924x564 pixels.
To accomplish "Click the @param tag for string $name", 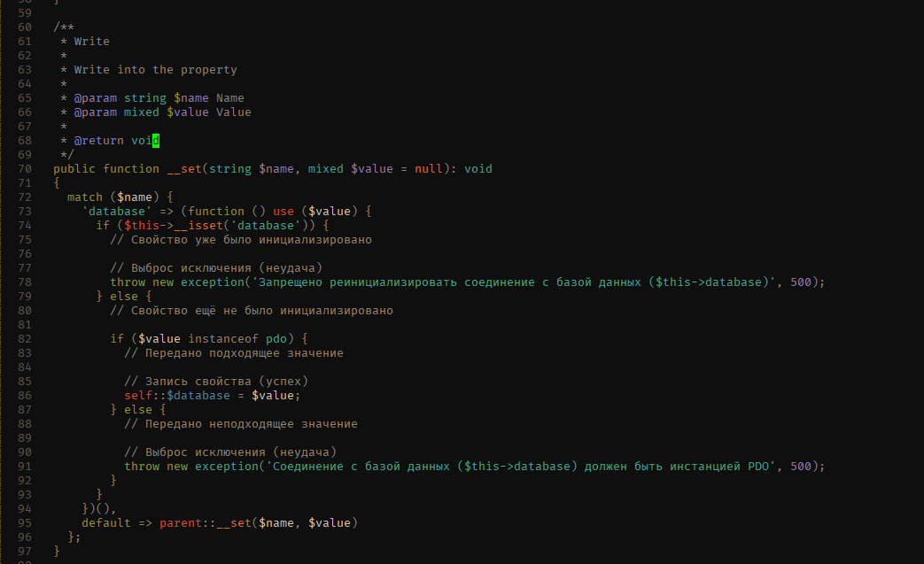I will tap(96, 98).
